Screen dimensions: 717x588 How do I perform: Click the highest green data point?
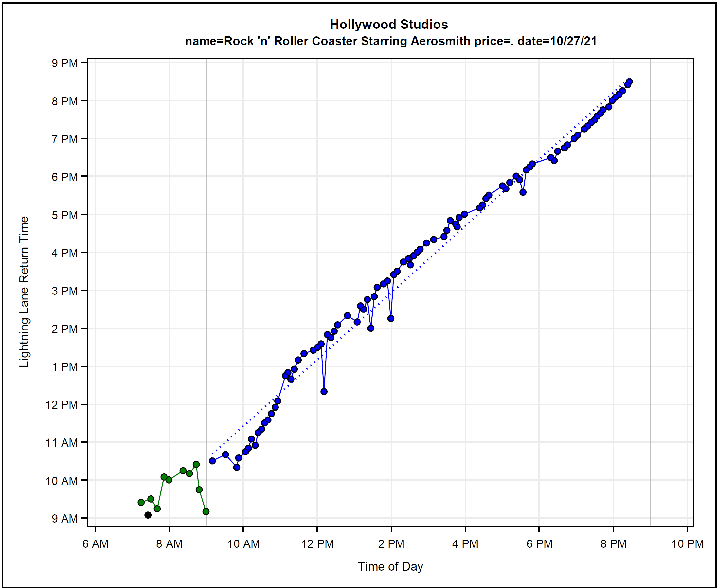click(196, 464)
